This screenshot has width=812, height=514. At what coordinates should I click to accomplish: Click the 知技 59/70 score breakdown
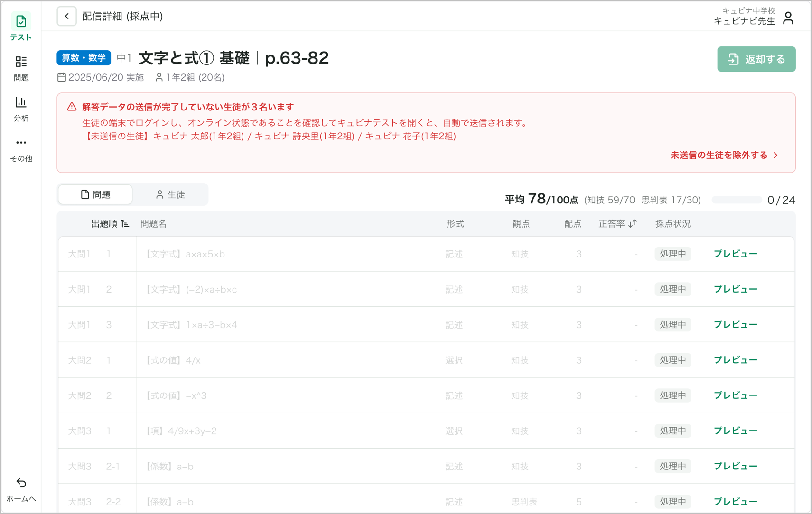tap(610, 200)
